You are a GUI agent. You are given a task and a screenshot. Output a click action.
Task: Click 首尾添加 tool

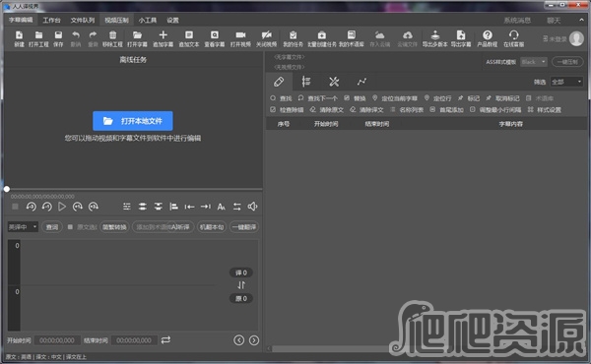pos(446,110)
